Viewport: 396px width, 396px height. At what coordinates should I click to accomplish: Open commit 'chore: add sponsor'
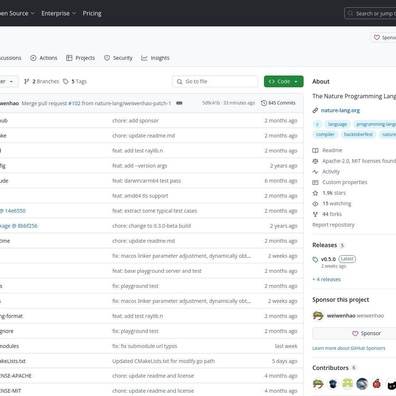135,121
